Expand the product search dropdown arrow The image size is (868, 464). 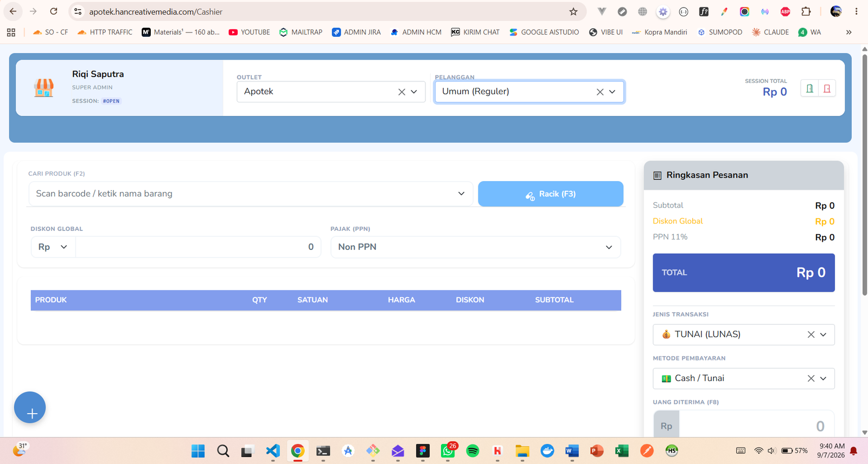coord(461,194)
